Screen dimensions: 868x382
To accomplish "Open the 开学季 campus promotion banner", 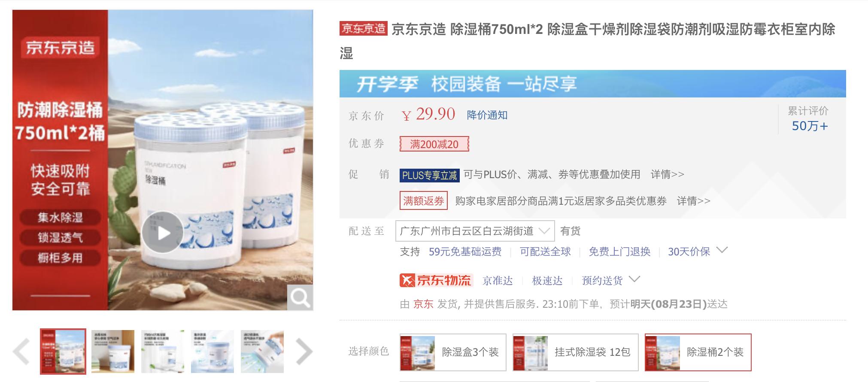I will [592, 83].
